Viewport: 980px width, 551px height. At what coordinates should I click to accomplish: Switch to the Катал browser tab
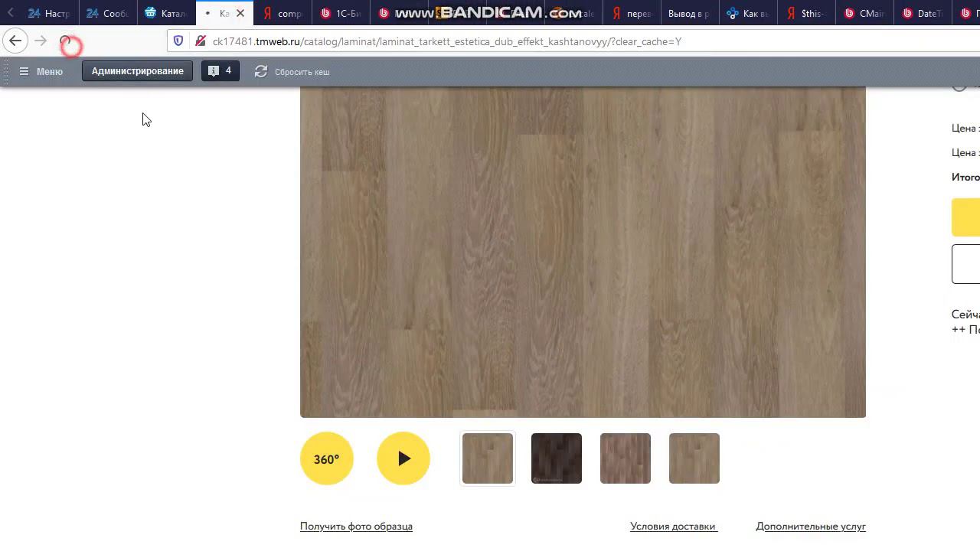click(x=166, y=13)
